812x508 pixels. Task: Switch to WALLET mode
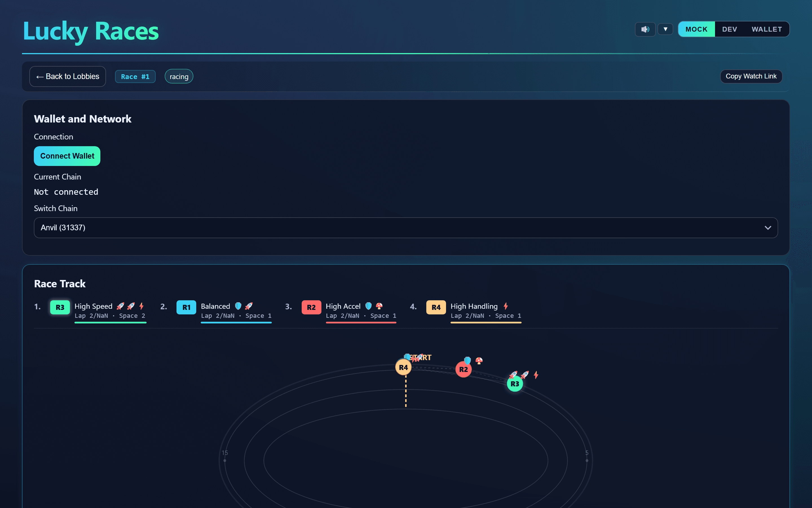[x=767, y=29]
